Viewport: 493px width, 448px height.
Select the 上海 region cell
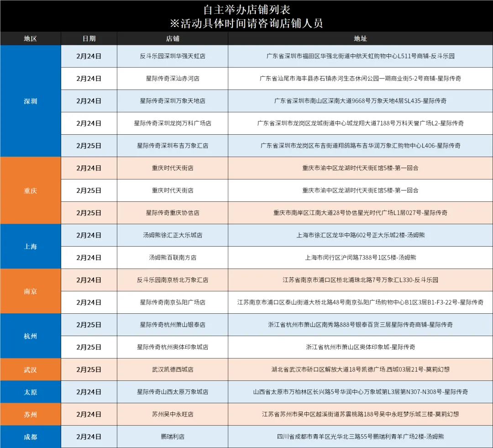coord(30,246)
